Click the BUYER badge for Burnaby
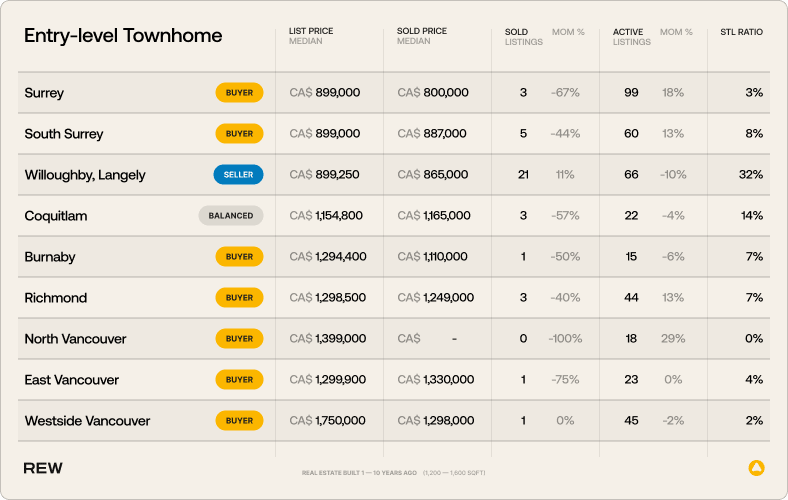788x500 pixels. [239, 256]
